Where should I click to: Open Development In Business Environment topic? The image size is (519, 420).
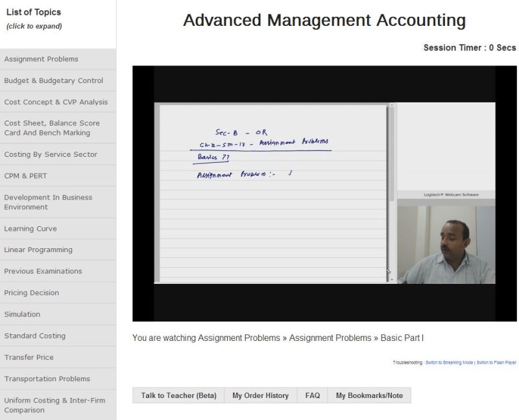coord(48,202)
